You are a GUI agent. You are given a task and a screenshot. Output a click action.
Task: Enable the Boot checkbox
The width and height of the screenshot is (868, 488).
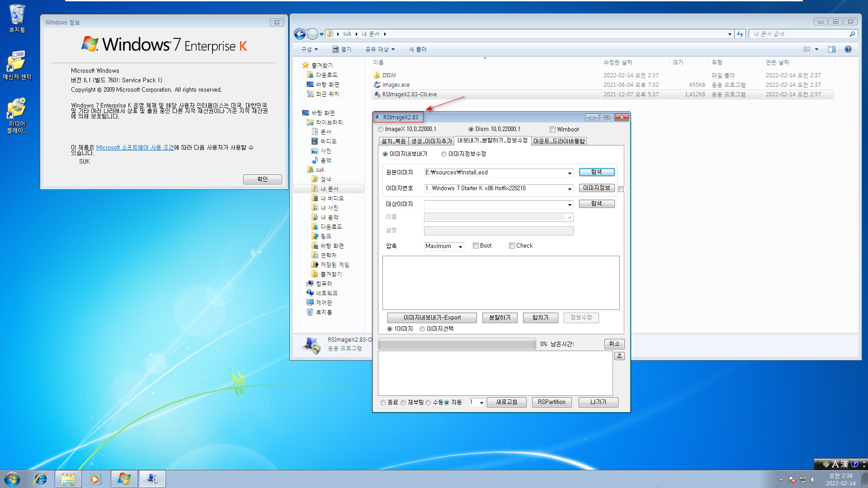tap(476, 246)
